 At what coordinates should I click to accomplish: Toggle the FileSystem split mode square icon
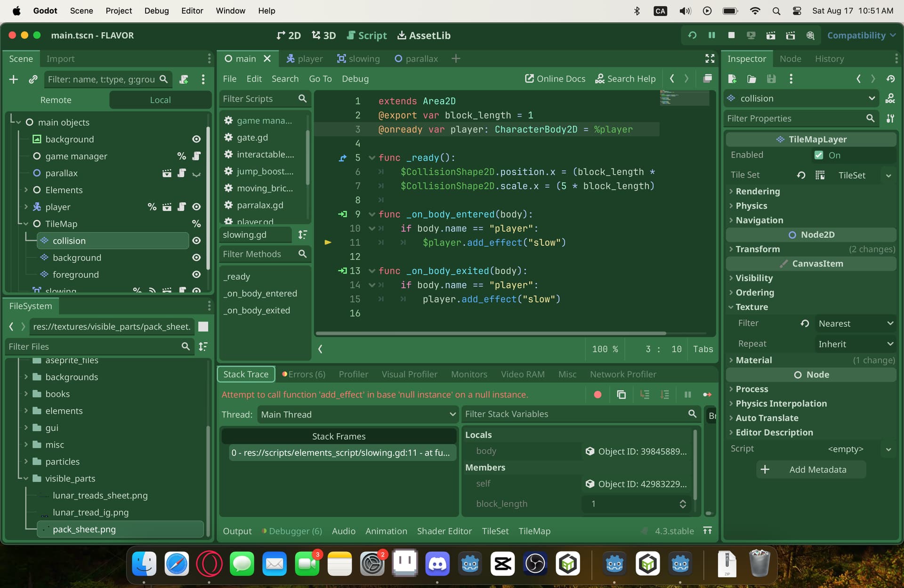(203, 327)
